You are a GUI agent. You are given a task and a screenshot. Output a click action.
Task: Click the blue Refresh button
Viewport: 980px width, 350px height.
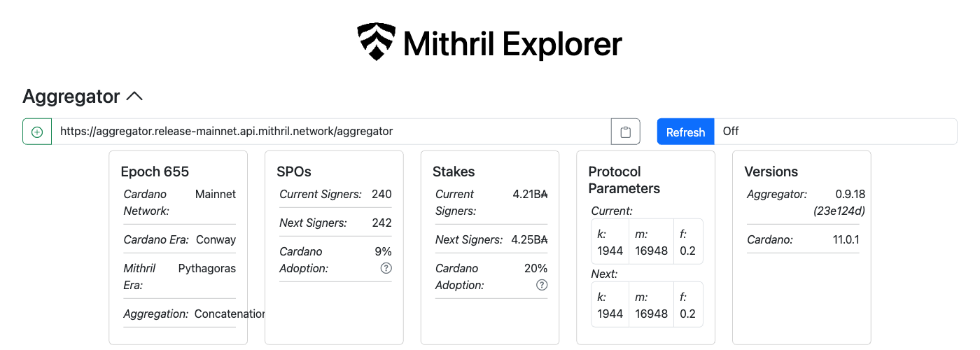(685, 132)
